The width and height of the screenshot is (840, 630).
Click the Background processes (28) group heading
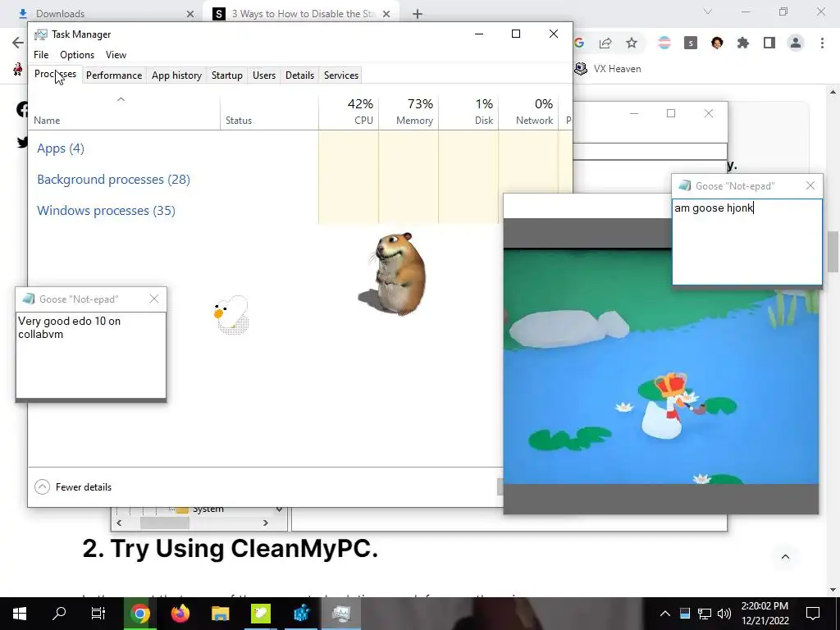click(113, 180)
